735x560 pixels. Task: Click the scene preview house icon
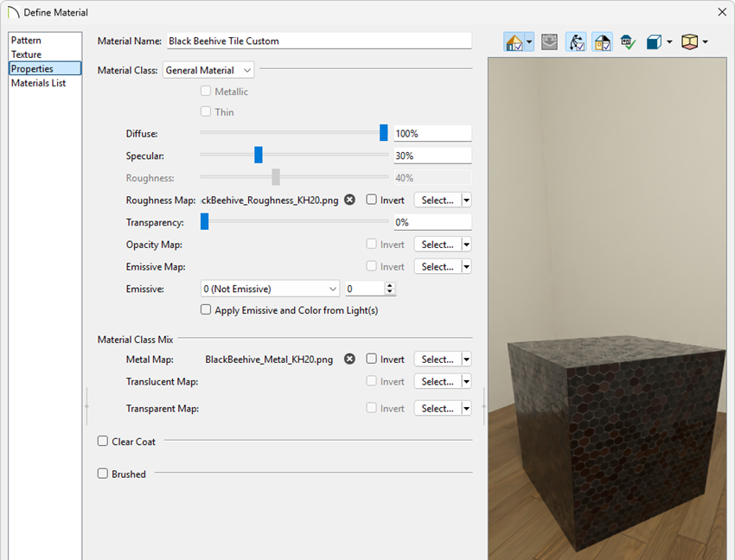(514, 41)
